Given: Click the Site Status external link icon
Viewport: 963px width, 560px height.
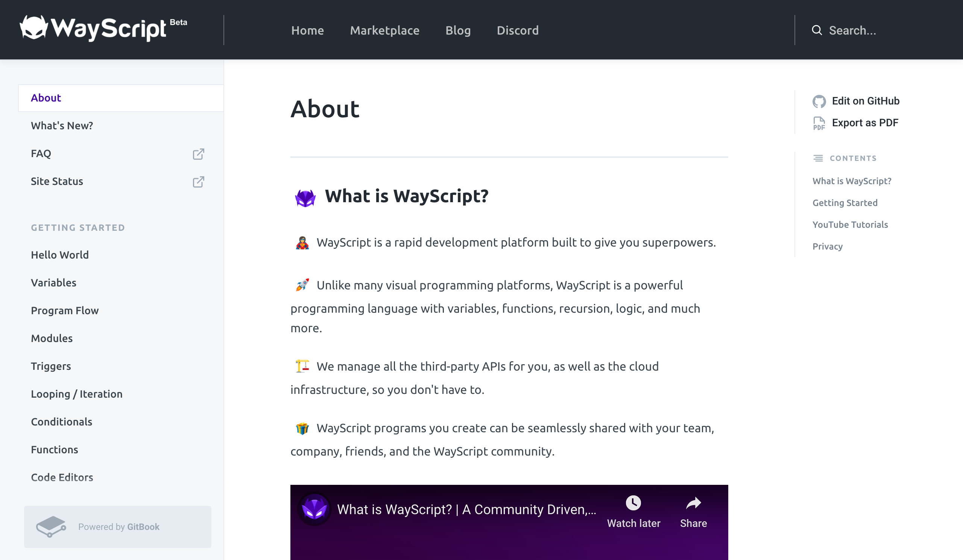Looking at the screenshot, I should [x=198, y=182].
